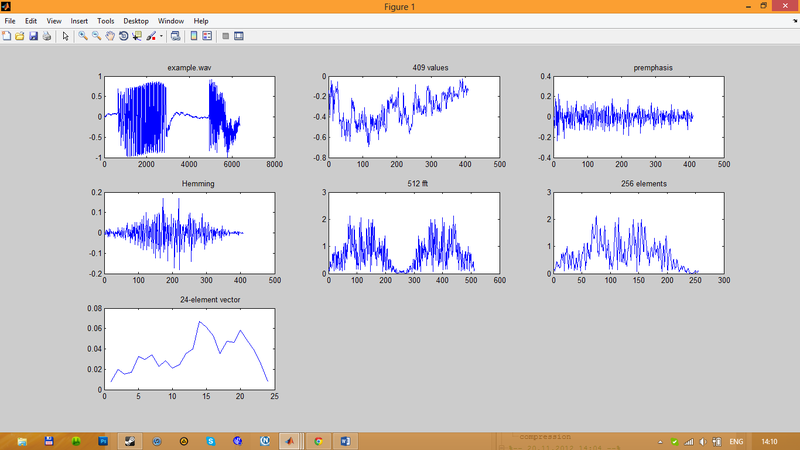Screen dimensions: 800x450
Task: Activate the Zoom In tool
Action: [x=83, y=36]
